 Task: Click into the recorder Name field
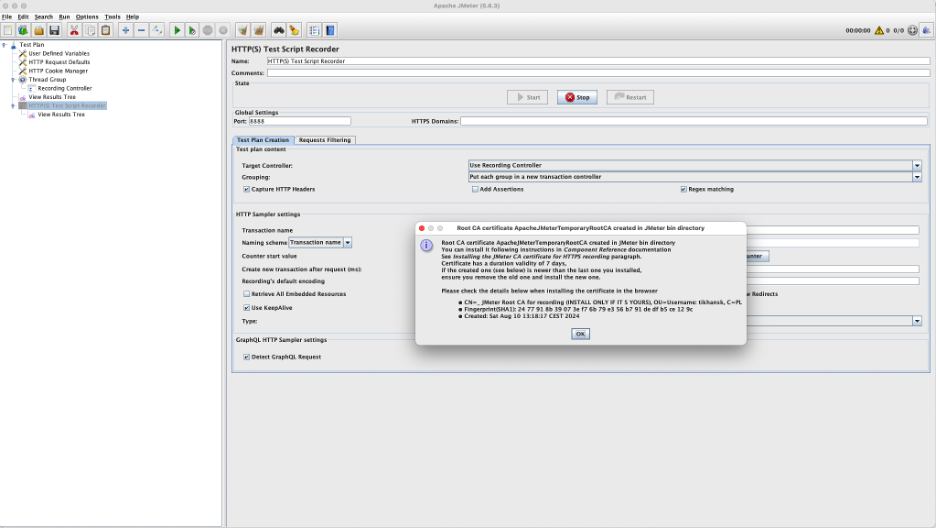(598, 61)
